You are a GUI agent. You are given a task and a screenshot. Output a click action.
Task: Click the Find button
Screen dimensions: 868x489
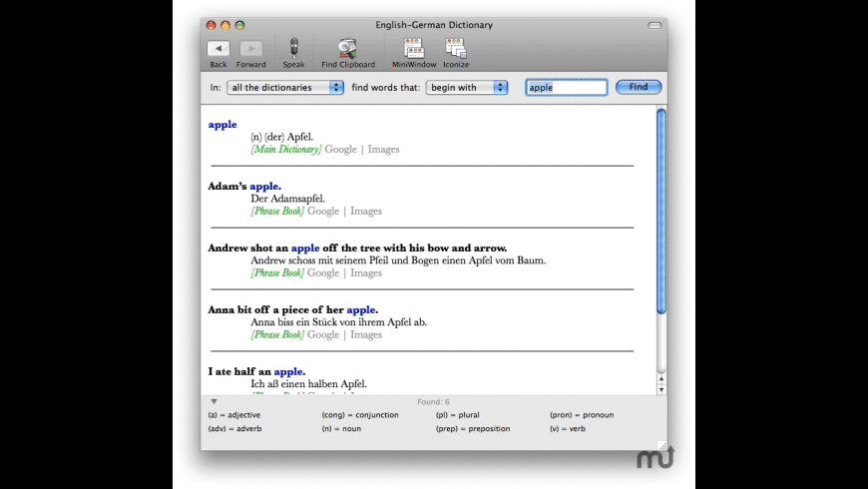639,87
